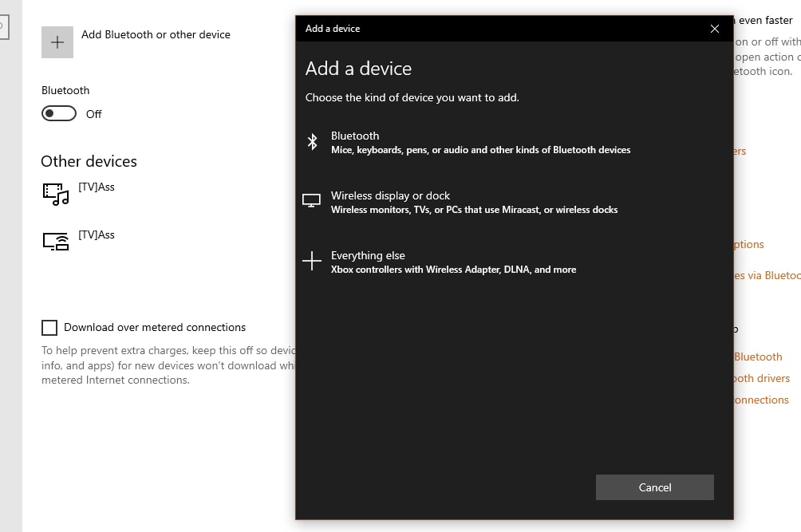Screen dimensions: 801x532
Task: Open the partially hidden 'ooth drivers' link
Action: click(762, 378)
